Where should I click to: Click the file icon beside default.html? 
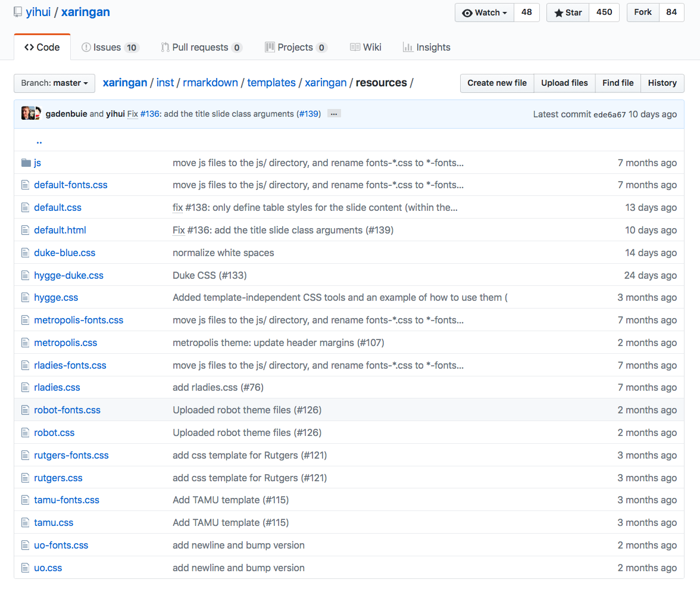(26, 230)
